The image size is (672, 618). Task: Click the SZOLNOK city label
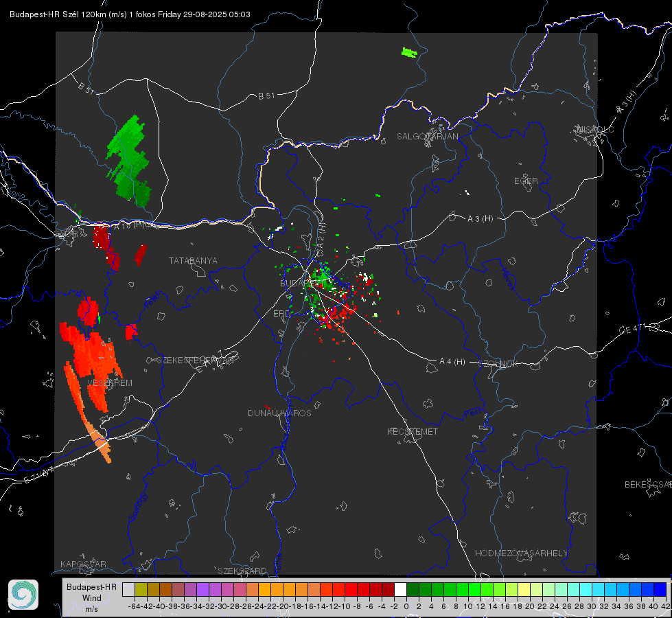tap(498, 364)
